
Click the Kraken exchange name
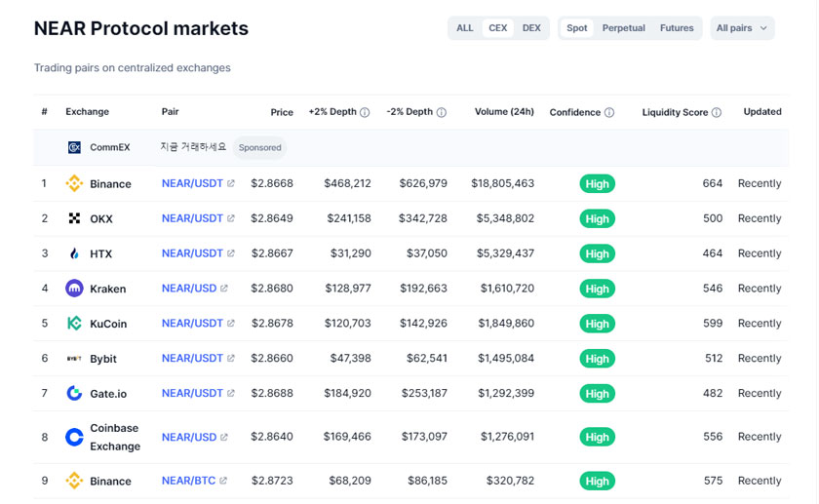[x=107, y=289]
